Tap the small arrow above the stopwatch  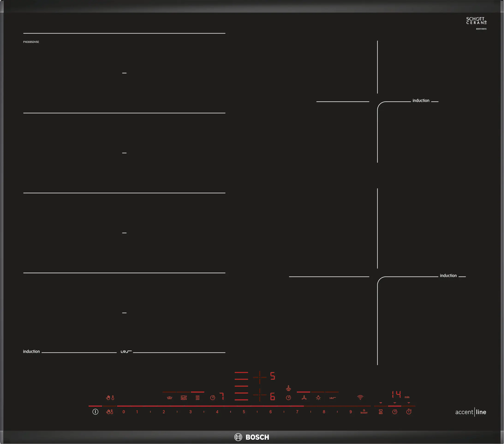tap(409, 403)
